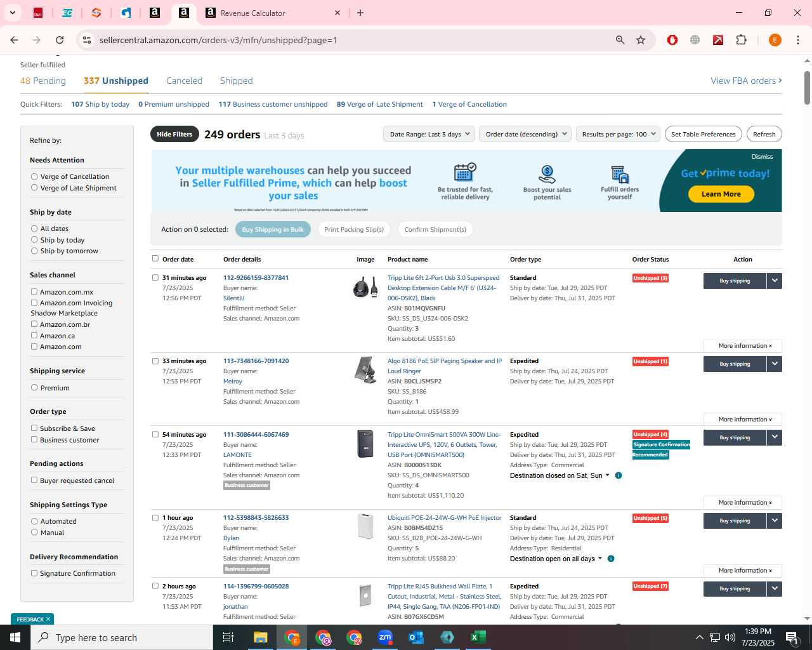Expand More information for Ubiquiti POE order
The image size is (812, 650).
pos(743,570)
